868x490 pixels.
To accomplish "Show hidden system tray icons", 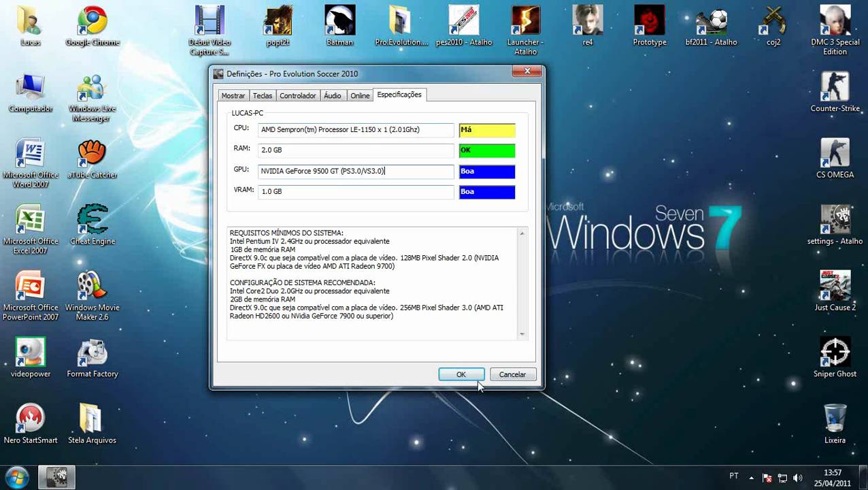I will tap(752, 477).
